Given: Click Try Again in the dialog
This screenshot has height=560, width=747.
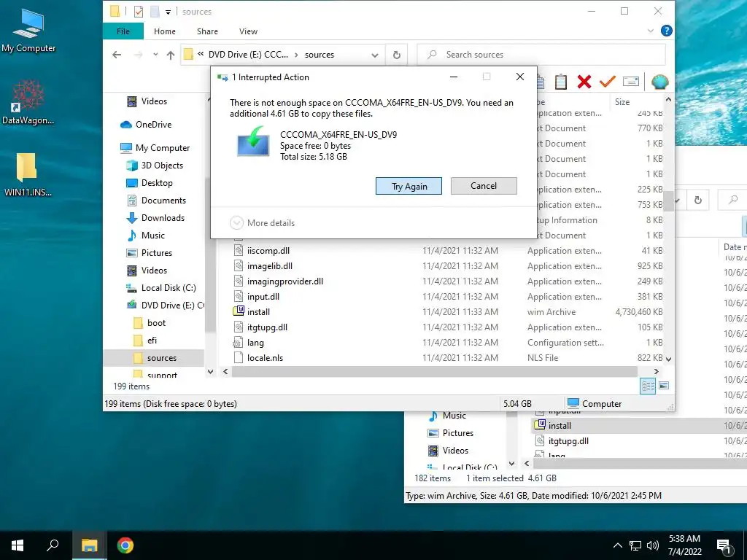Looking at the screenshot, I should (409, 186).
